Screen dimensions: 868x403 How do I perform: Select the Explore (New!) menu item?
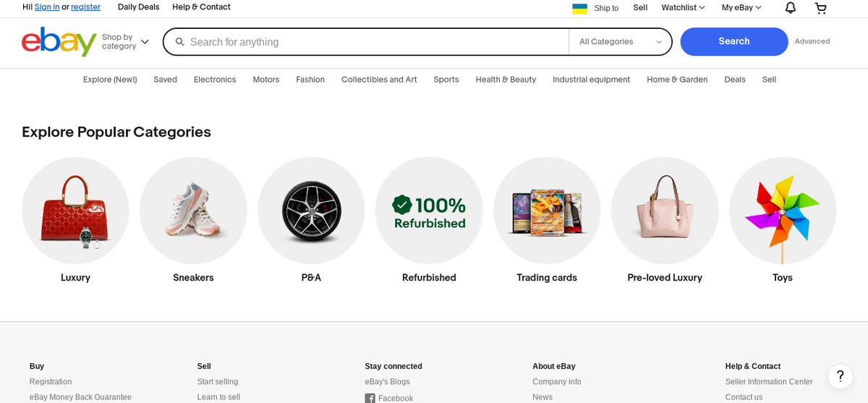tap(110, 80)
